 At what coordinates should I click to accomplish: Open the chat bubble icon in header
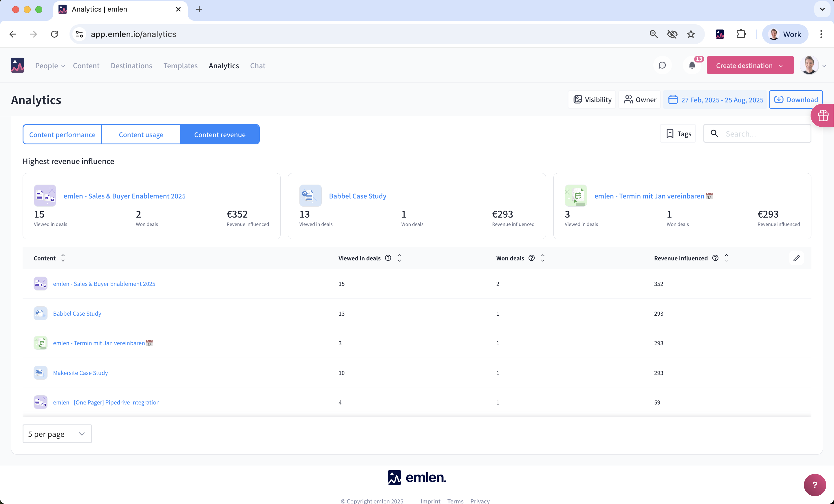(x=662, y=65)
